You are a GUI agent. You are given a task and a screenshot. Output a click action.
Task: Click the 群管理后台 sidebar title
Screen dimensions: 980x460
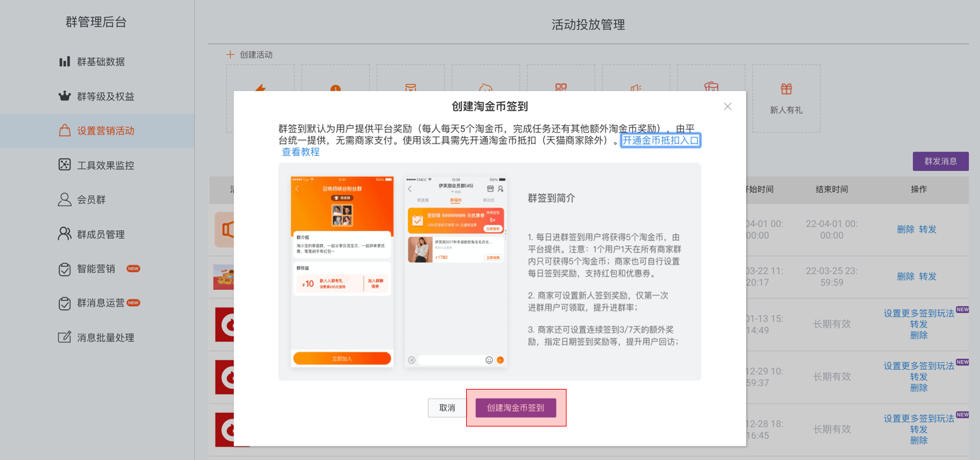(96, 22)
